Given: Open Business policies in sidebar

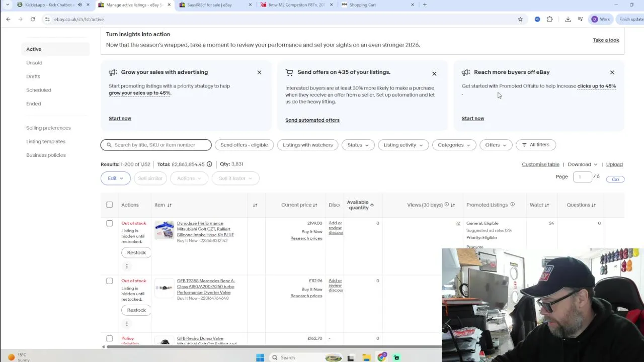Looking at the screenshot, I should tap(46, 155).
